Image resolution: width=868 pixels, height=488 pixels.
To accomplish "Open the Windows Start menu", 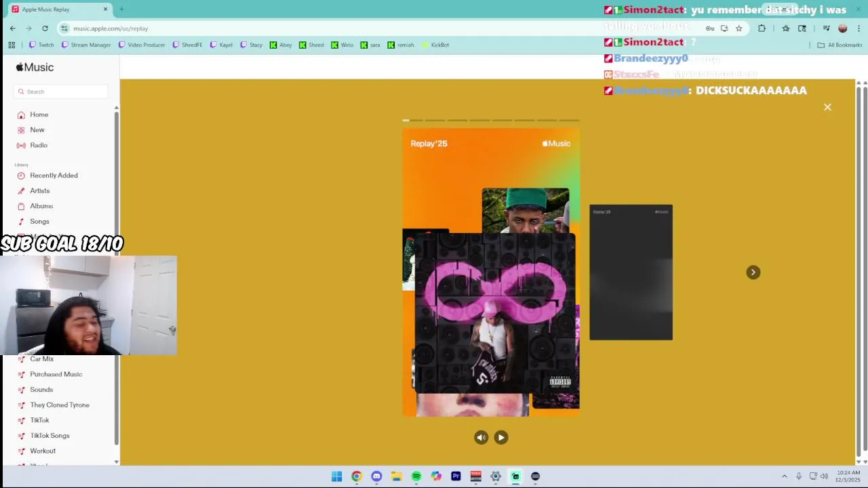I will click(x=336, y=476).
